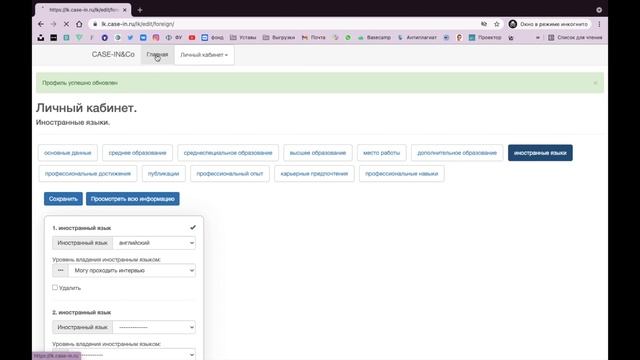
Task: Go to Главная in navbar
Action: pyautogui.click(x=157, y=55)
